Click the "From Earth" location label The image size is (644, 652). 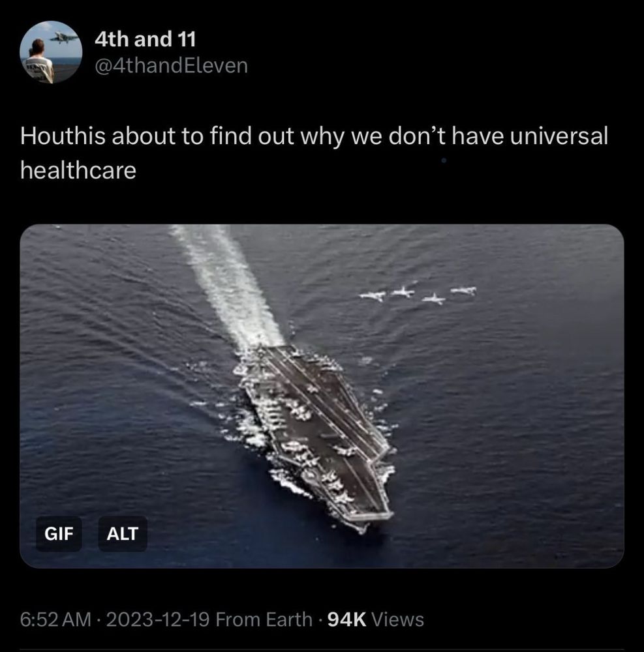264,619
